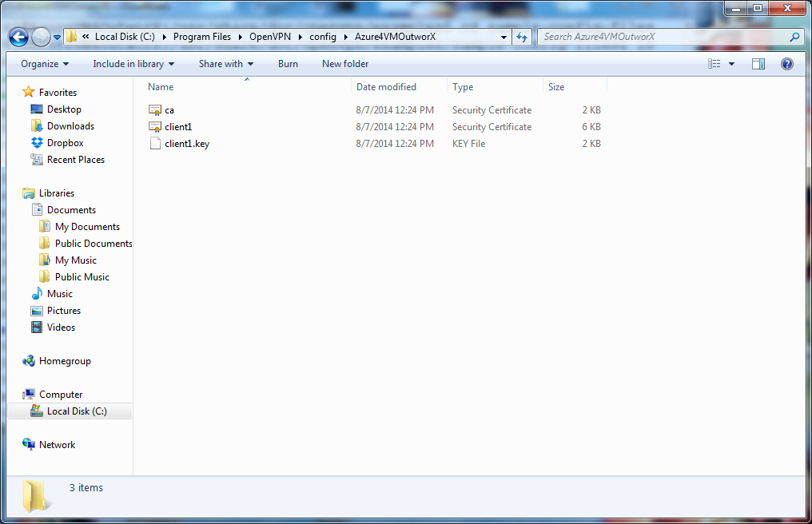Screen dimensions: 812x524
Task: Open the Help question mark icon
Action: 786,64
